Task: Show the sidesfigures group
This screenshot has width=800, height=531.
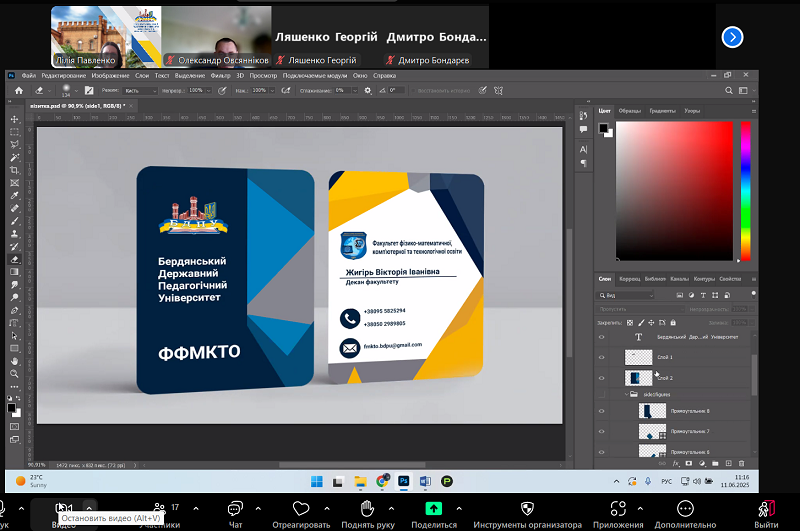Action: click(601, 394)
